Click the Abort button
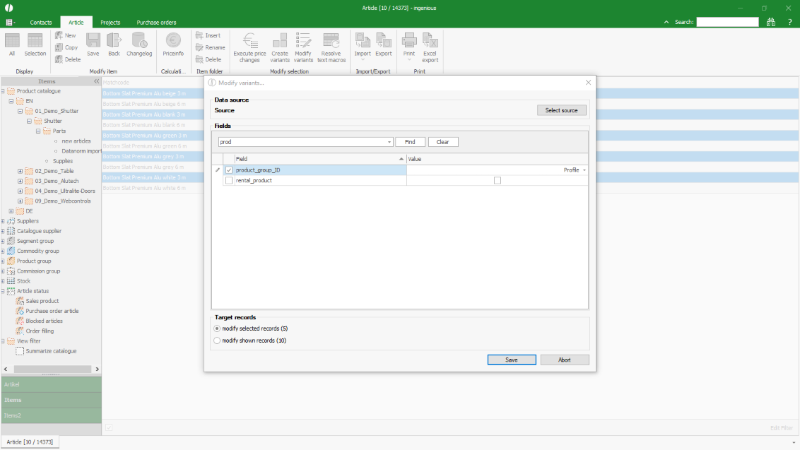Image resolution: width=800 pixels, height=450 pixels. [564, 360]
